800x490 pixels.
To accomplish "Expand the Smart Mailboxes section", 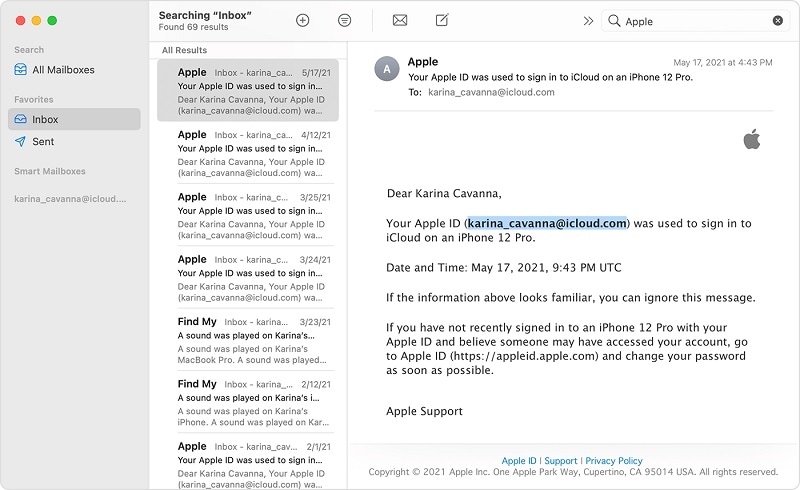I will coord(49,171).
